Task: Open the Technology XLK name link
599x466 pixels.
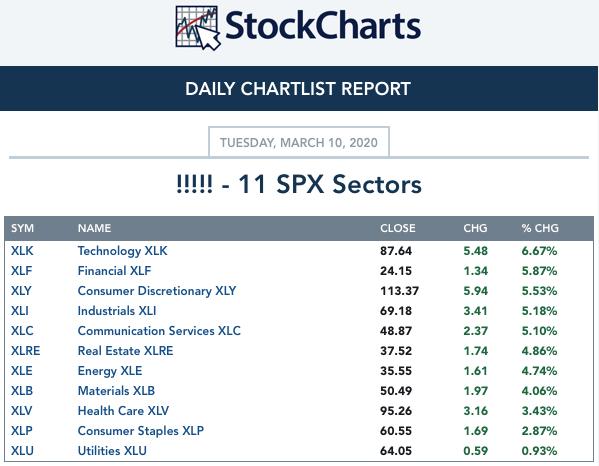Action: 122,251
